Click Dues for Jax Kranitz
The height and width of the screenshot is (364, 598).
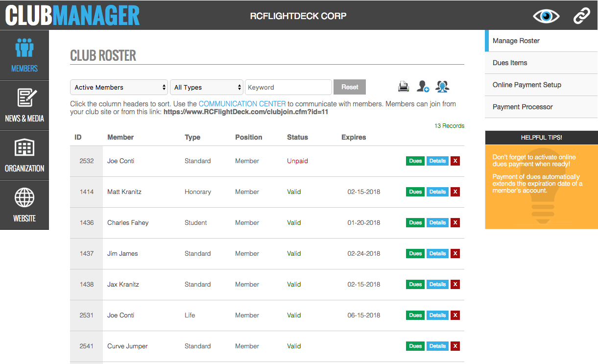[x=415, y=284]
